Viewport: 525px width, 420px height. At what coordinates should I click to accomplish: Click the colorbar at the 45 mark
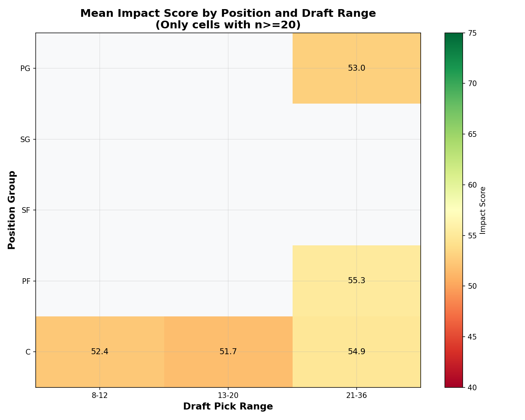click(x=454, y=337)
